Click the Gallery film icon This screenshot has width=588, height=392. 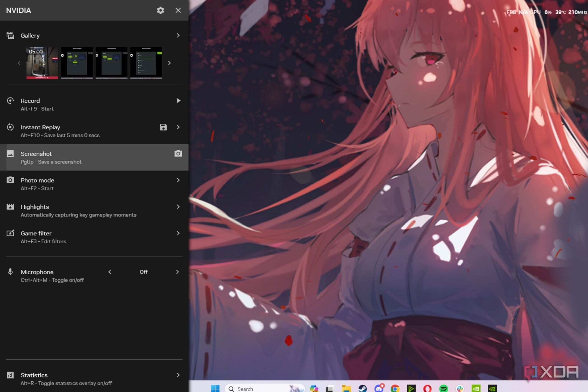(x=10, y=35)
